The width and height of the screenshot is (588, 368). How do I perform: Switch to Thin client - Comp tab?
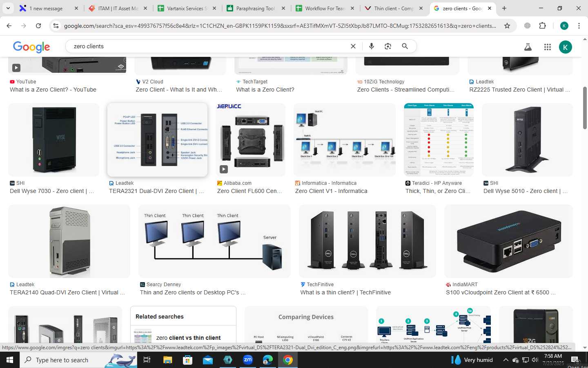tap(394, 8)
